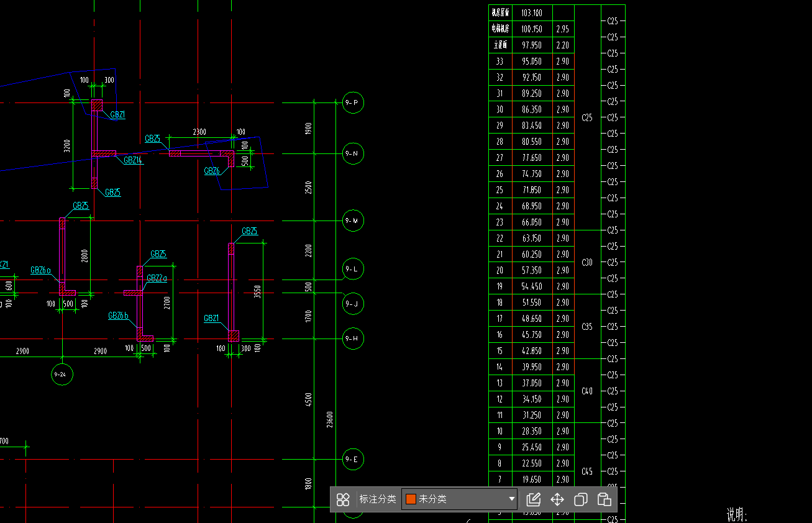Click the 2800 dimension text

click(x=84, y=256)
